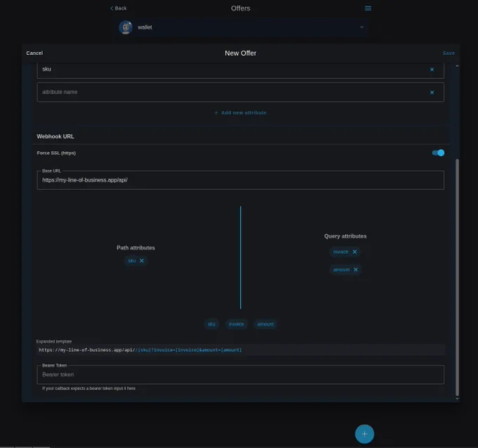Click the Webhook URL section heading
Viewport: 478px width, 448px height.
coord(56,136)
